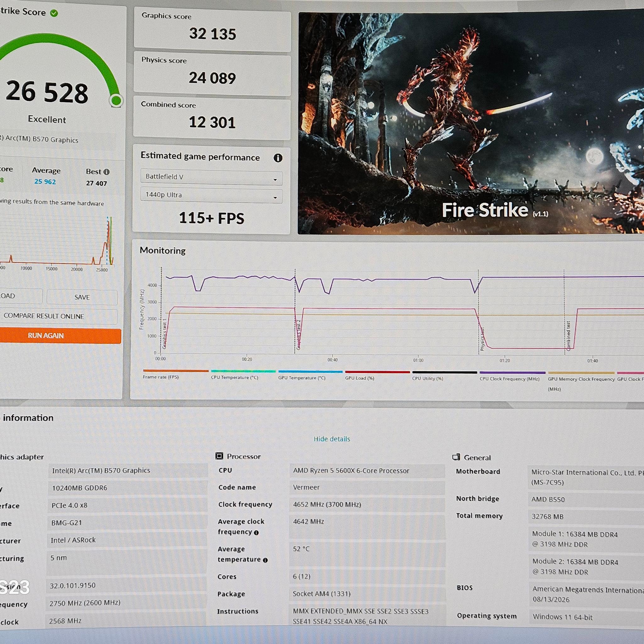Screen dimensions: 644x644
Task: Click the 115+ FPS estimate
Action: pyautogui.click(x=211, y=218)
